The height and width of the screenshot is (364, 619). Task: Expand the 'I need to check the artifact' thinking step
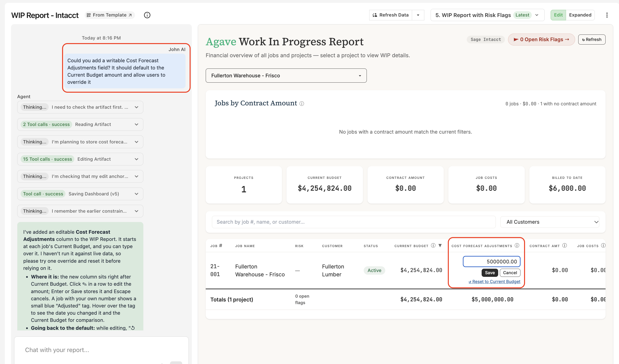pos(80,107)
